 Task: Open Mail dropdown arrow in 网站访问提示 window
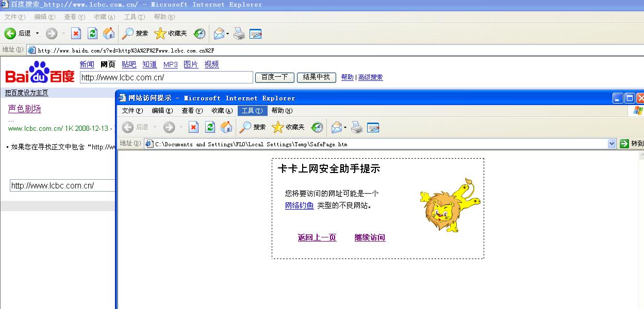pyautogui.click(x=345, y=128)
